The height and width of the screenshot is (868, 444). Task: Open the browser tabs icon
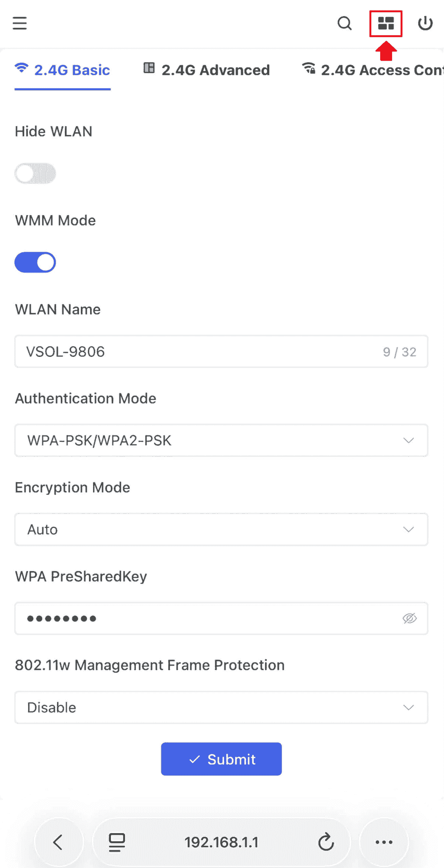(x=117, y=842)
